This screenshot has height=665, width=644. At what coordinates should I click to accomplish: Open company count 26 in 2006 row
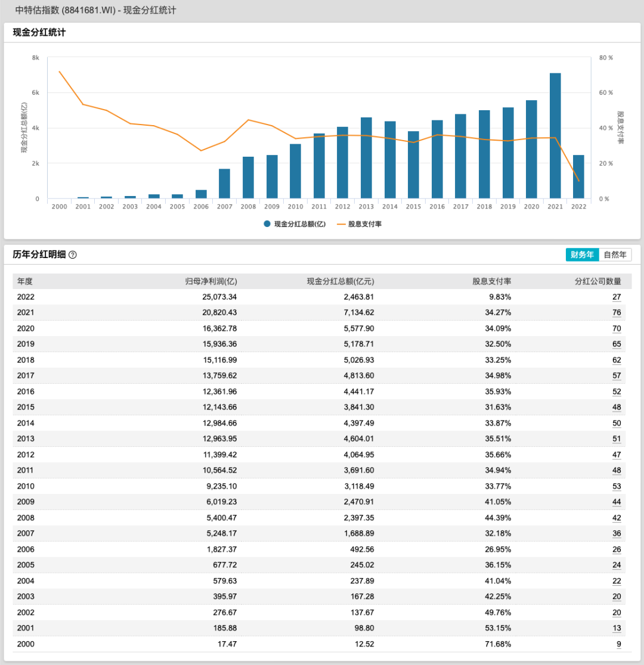617,549
